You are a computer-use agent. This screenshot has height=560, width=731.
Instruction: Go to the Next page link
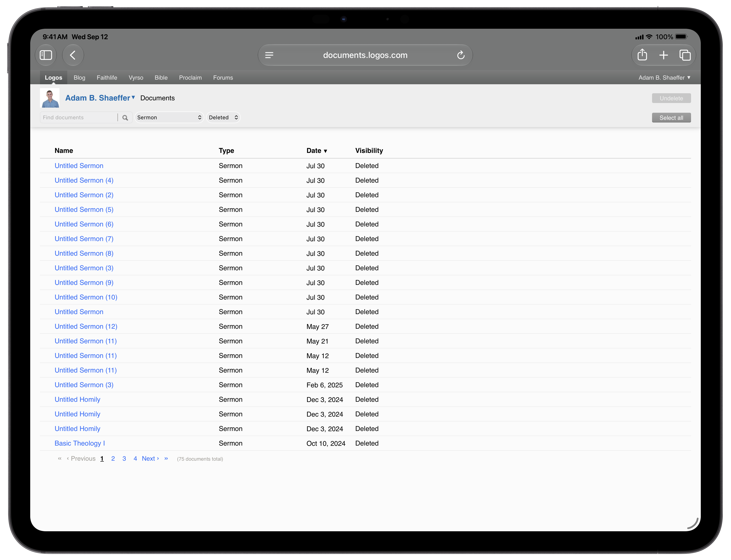[x=150, y=459]
